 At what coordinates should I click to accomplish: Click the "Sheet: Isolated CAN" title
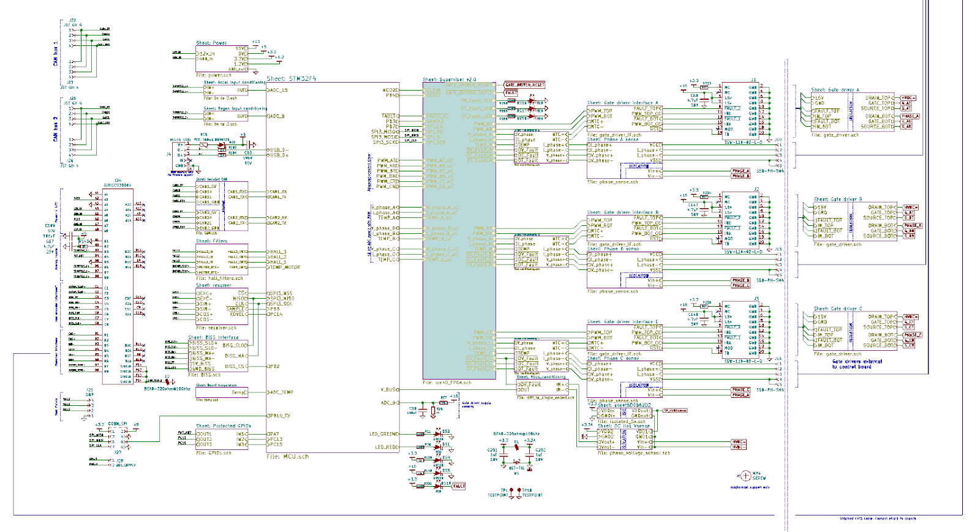pos(212,179)
